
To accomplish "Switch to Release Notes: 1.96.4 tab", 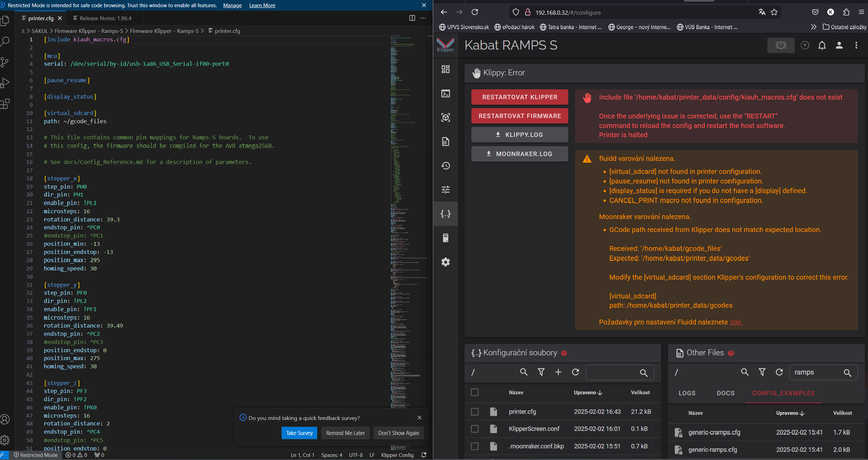I will pos(106,18).
